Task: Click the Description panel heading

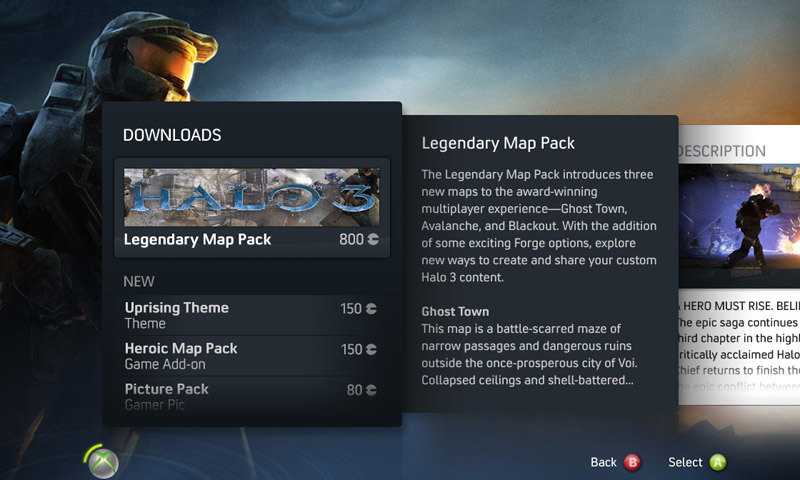Action: click(721, 151)
